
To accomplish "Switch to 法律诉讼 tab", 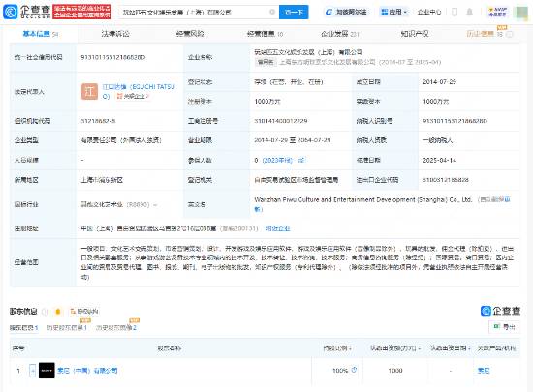I will (x=115, y=34).
